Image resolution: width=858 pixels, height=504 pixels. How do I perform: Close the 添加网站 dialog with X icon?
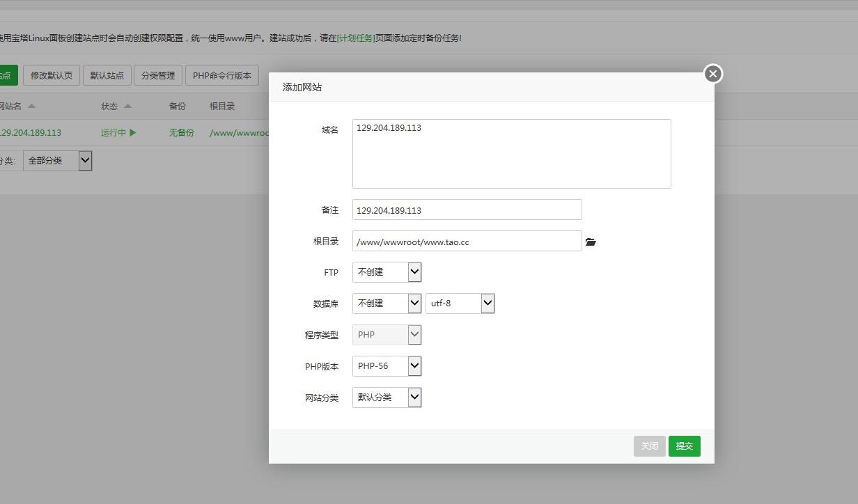pyautogui.click(x=712, y=74)
